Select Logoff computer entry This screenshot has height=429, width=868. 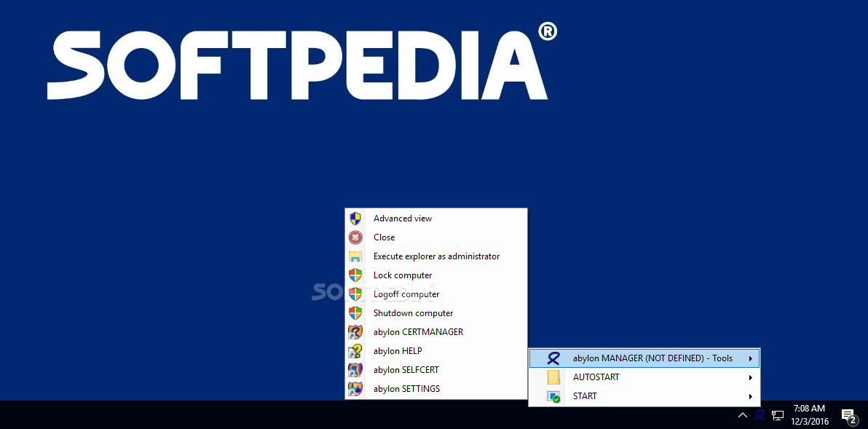(435, 294)
